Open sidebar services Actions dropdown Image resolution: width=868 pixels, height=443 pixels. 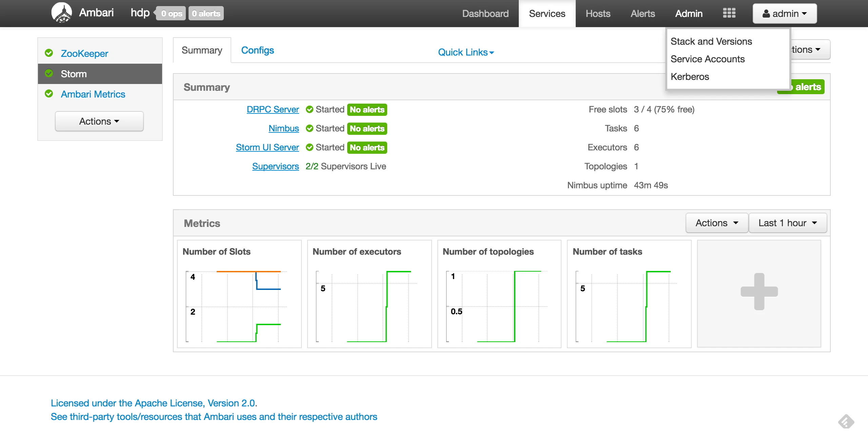(99, 121)
